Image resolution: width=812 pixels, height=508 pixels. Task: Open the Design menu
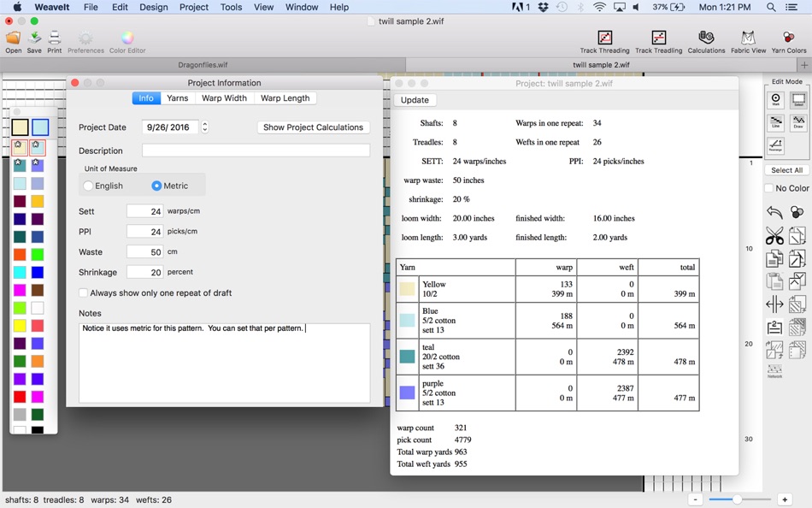coord(153,7)
